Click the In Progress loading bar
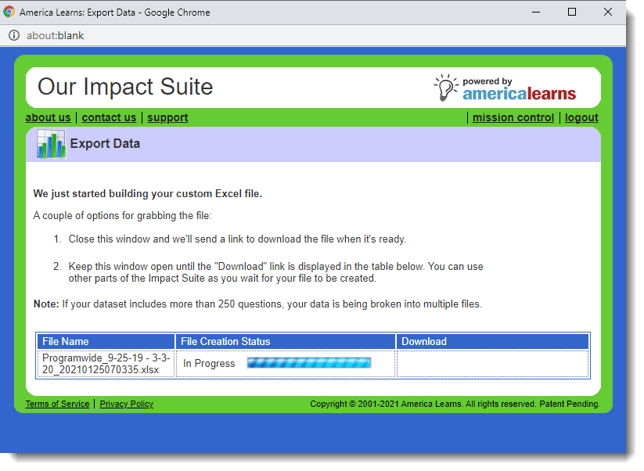The image size is (644, 471). click(308, 363)
